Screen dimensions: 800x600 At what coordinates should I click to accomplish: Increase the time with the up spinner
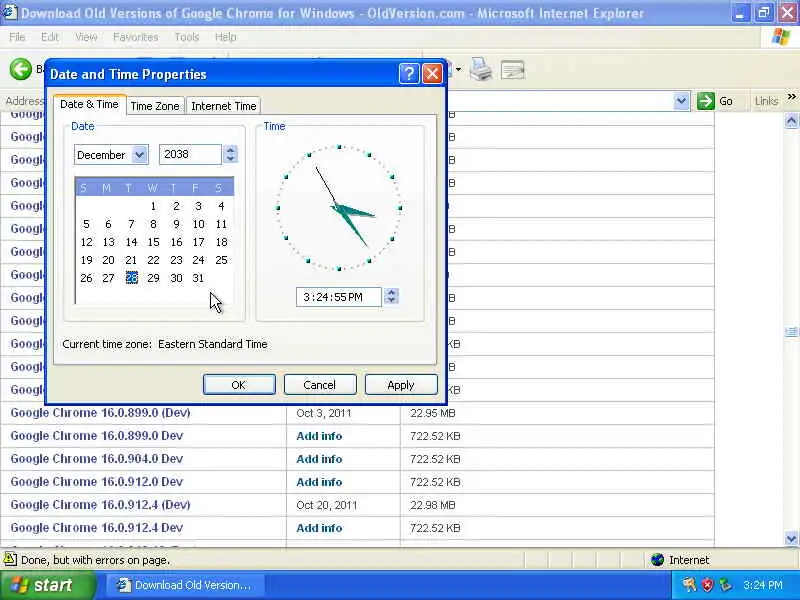click(x=391, y=293)
